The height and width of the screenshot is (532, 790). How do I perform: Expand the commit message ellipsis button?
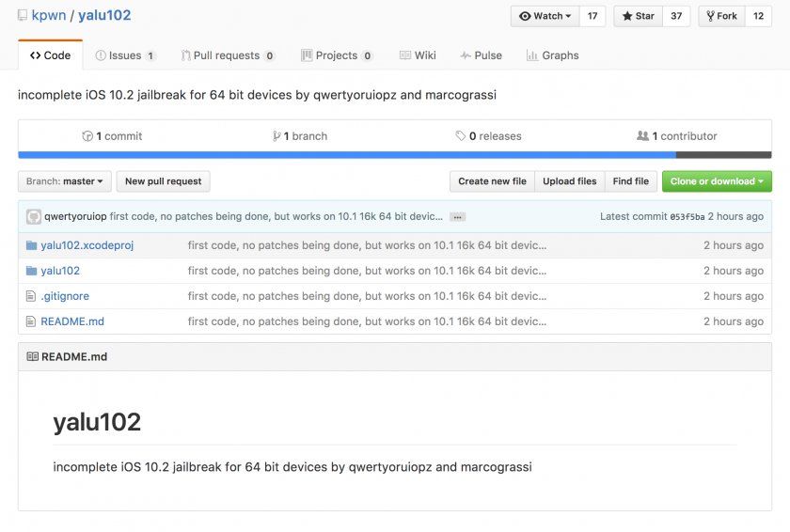click(457, 217)
